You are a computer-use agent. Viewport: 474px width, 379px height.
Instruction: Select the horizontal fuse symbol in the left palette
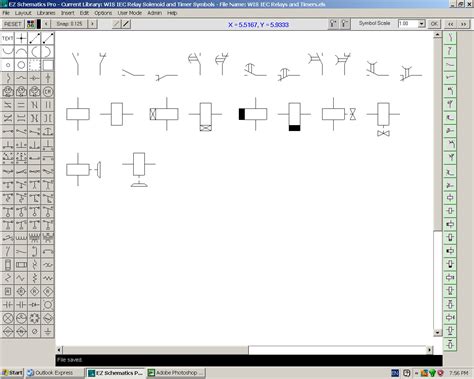click(21, 265)
